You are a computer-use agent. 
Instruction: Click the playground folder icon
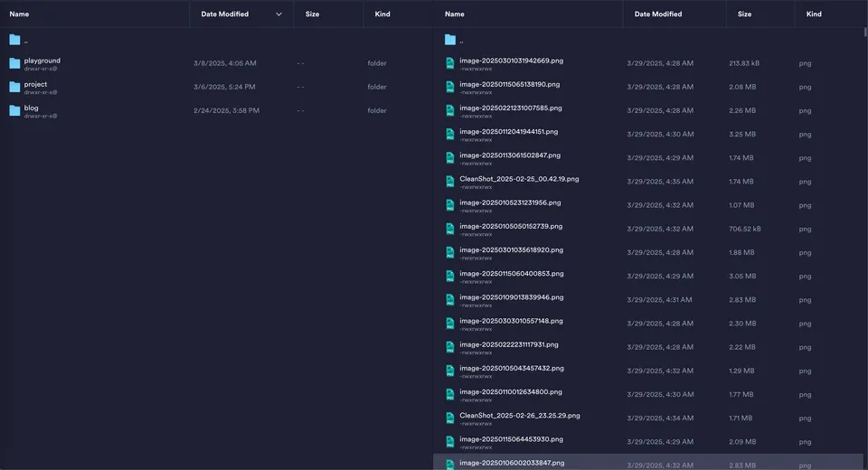(x=15, y=63)
